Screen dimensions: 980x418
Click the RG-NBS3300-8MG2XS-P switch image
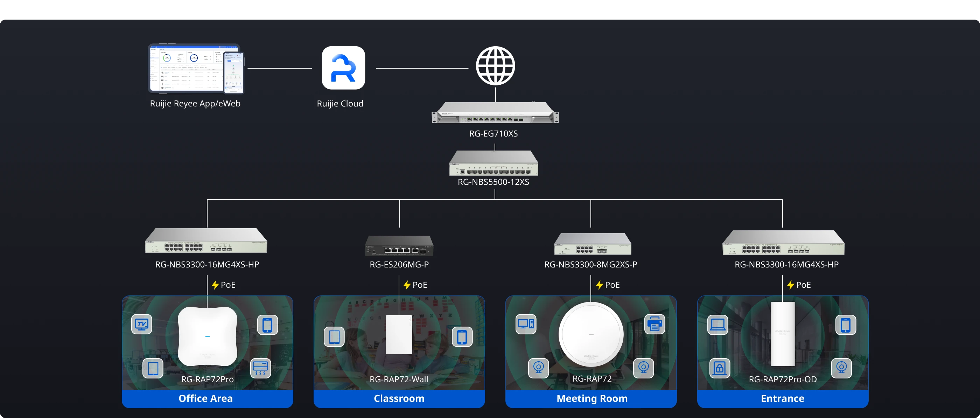(592, 244)
